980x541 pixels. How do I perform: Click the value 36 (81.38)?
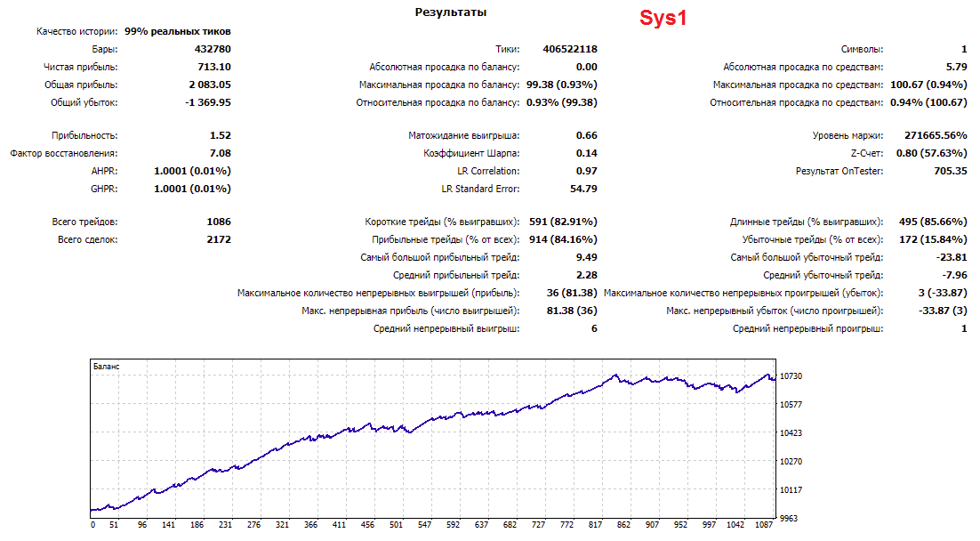pyautogui.click(x=572, y=293)
